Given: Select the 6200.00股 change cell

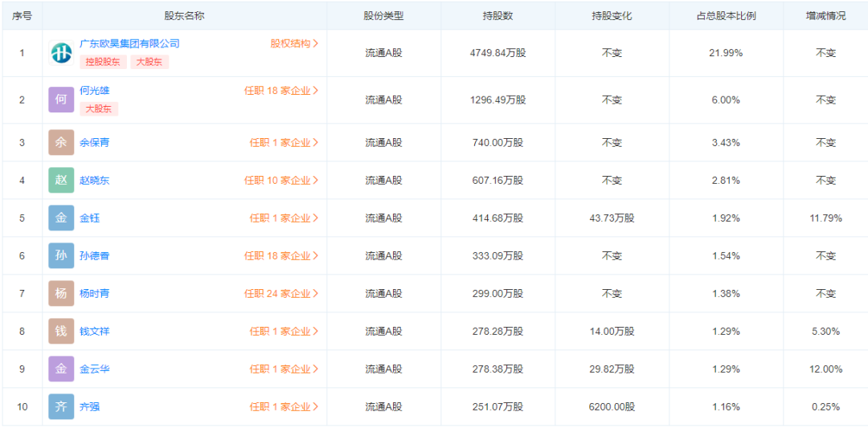Looking at the screenshot, I should click(x=612, y=407).
